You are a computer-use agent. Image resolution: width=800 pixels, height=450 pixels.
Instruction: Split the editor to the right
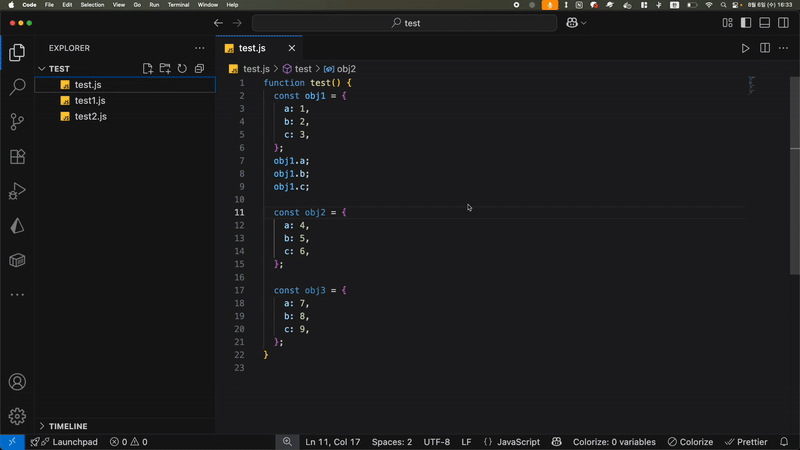click(x=765, y=48)
